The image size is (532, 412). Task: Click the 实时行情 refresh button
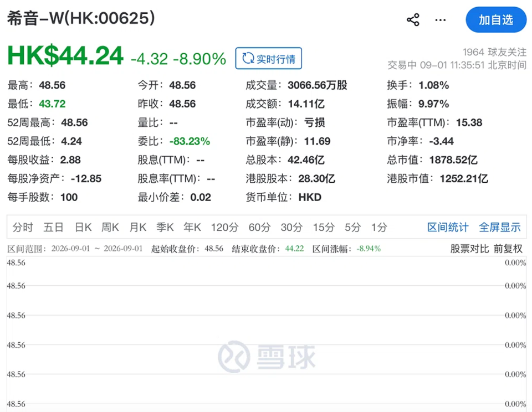coord(268,58)
